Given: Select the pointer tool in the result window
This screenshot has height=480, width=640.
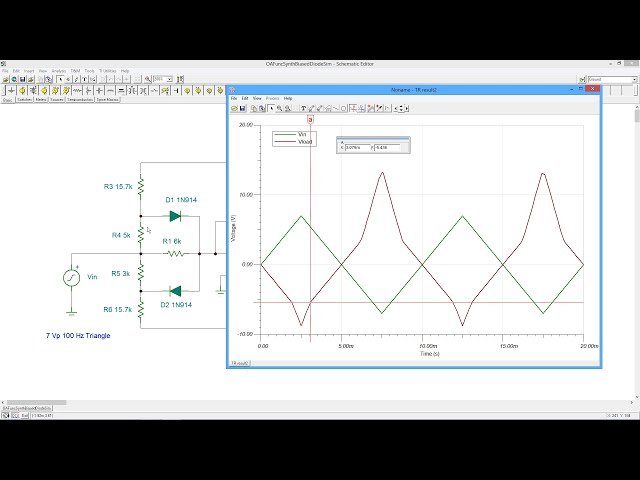Looking at the screenshot, I should click(271, 109).
